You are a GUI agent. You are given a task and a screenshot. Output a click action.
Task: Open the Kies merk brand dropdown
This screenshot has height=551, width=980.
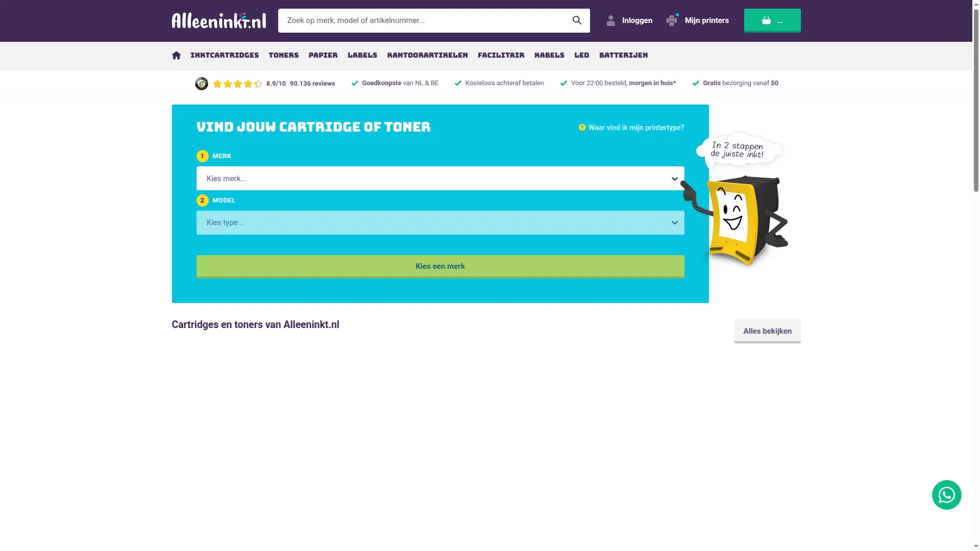point(440,179)
